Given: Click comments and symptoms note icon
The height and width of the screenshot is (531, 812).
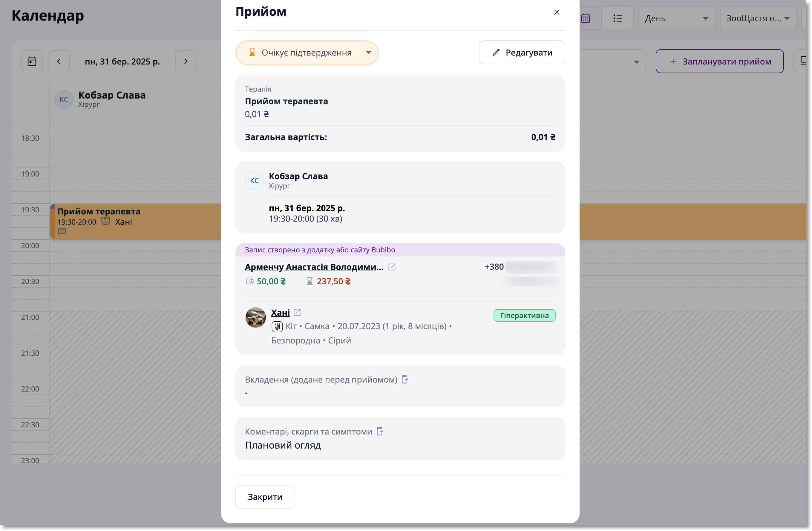Looking at the screenshot, I should click(379, 432).
